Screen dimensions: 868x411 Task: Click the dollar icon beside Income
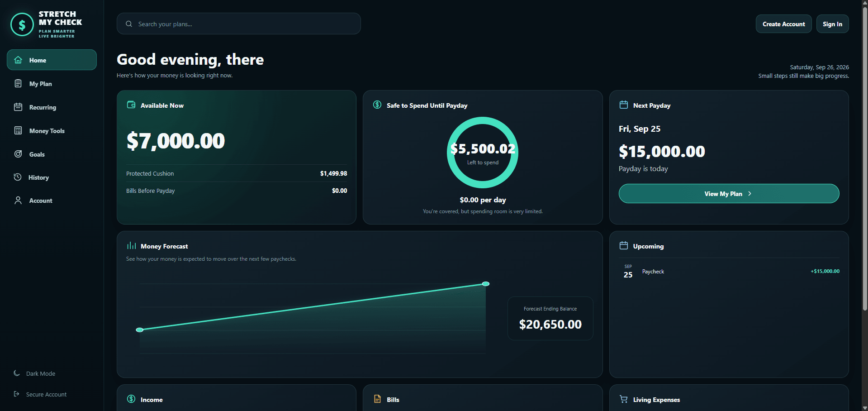[x=131, y=399]
